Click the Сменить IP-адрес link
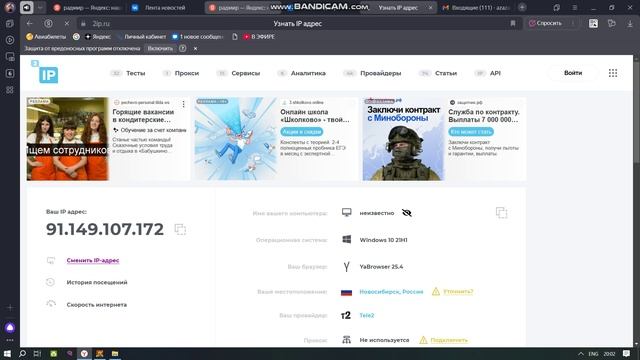Screen dimensions: 640x360 [x=93, y=260]
